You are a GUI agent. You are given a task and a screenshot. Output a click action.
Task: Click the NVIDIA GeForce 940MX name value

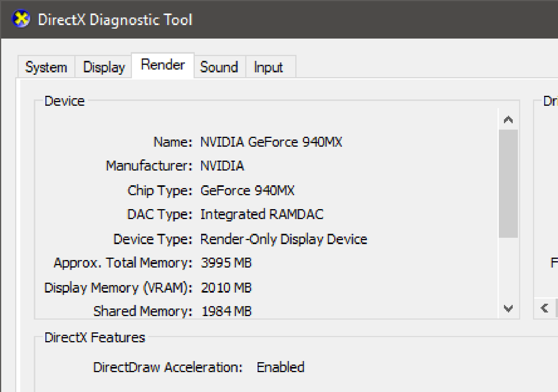click(271, 142)
